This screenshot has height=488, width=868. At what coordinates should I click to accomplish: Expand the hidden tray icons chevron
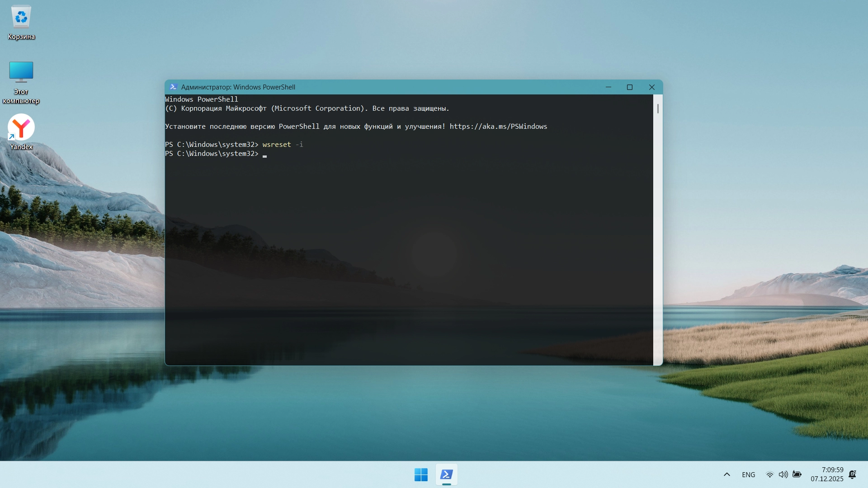[x=727, y=474]
